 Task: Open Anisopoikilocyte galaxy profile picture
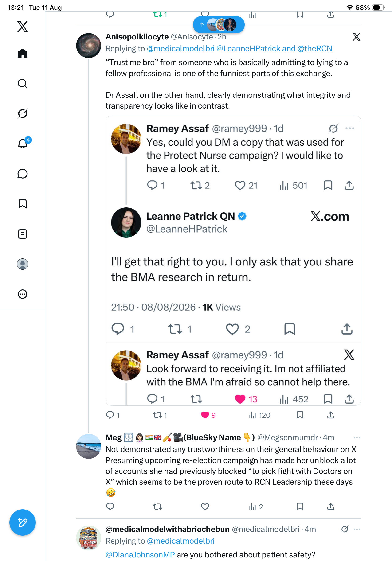pos(88,45)
